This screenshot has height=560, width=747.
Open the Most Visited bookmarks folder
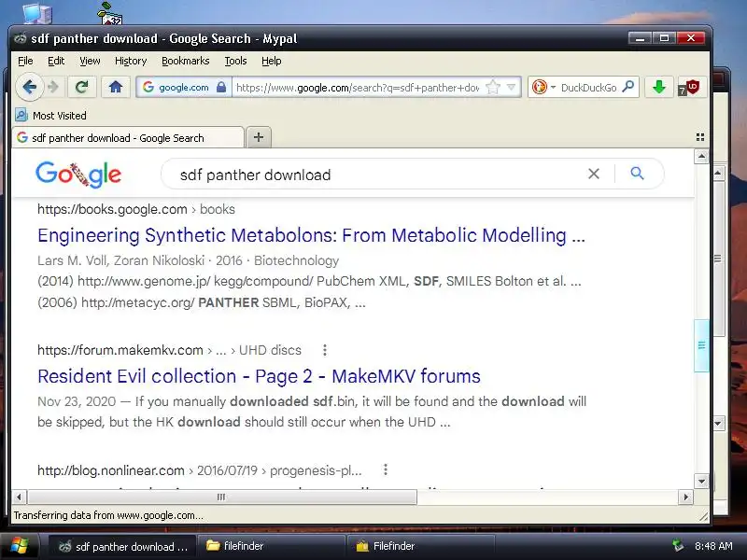tap(51, 115)
